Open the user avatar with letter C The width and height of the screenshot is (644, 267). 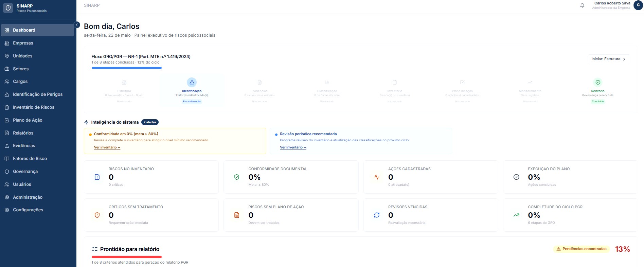[x=638, y=5]
